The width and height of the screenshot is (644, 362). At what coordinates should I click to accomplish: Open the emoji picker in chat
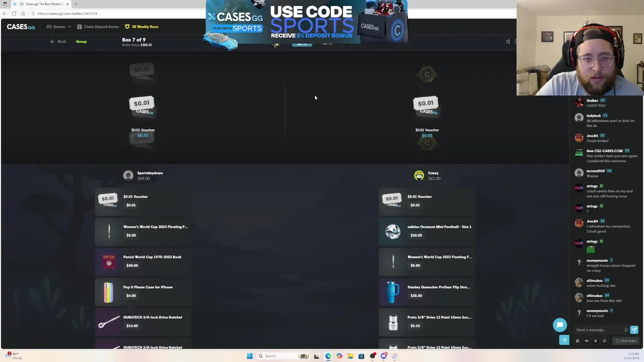(x=626, y=330)
